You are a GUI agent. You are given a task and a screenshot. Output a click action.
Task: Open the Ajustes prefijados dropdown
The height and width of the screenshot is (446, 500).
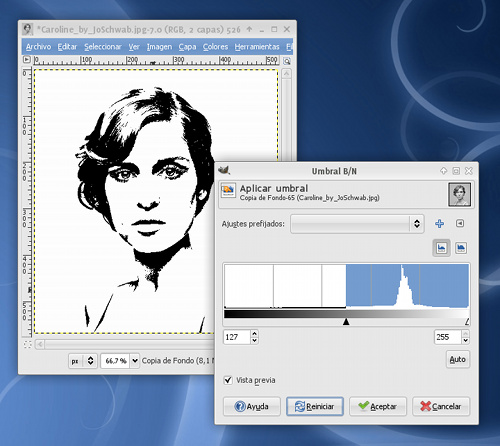[357, 224]
